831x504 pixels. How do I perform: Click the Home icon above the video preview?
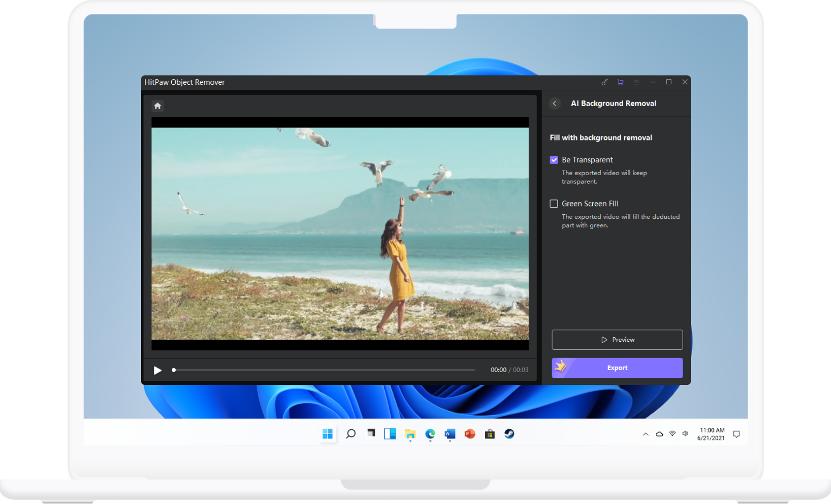157,106
